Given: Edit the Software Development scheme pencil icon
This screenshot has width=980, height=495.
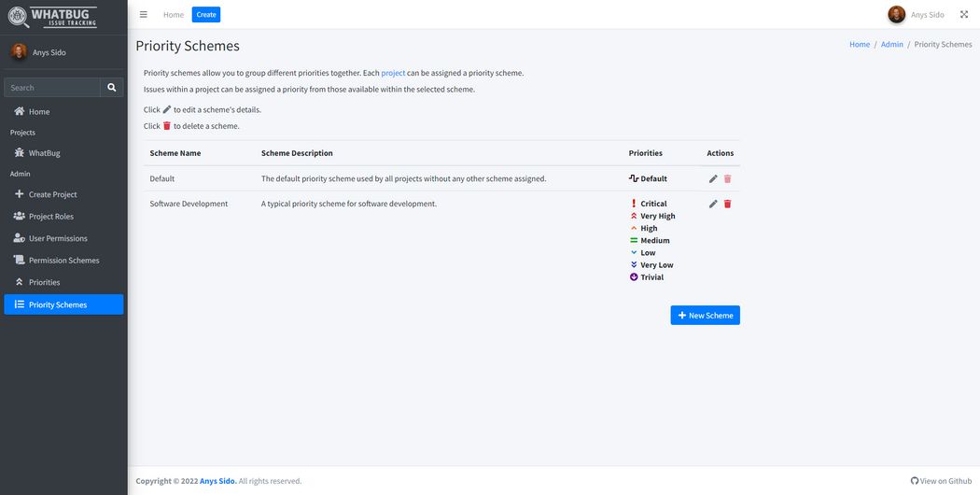Looking at the screenshot, I should tap(713, 204).
